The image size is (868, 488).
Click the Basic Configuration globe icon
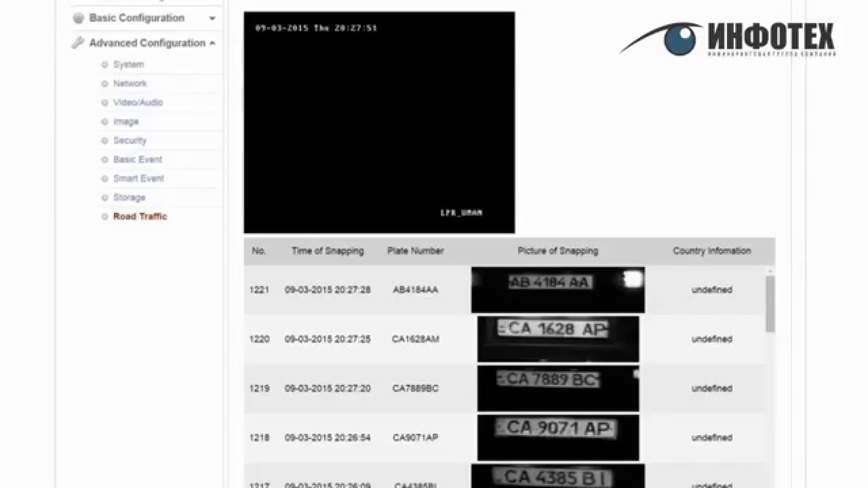[78, 18]
